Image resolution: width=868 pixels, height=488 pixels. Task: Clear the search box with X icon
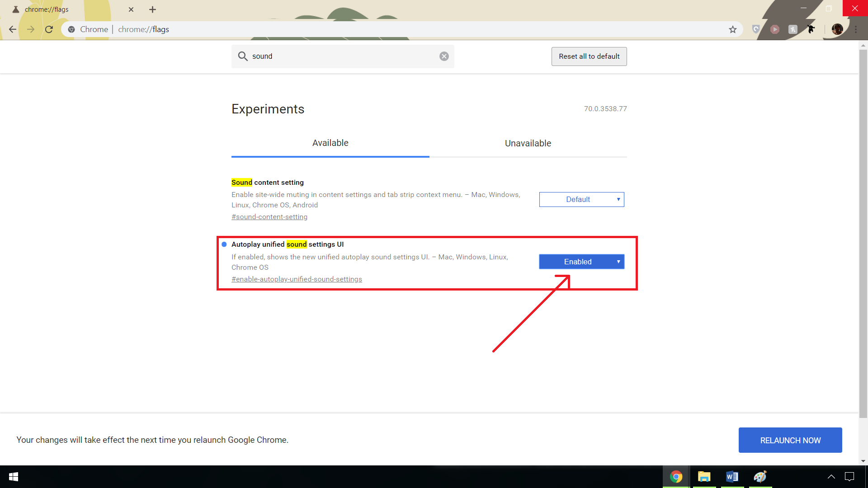click(x=444, y=56)
